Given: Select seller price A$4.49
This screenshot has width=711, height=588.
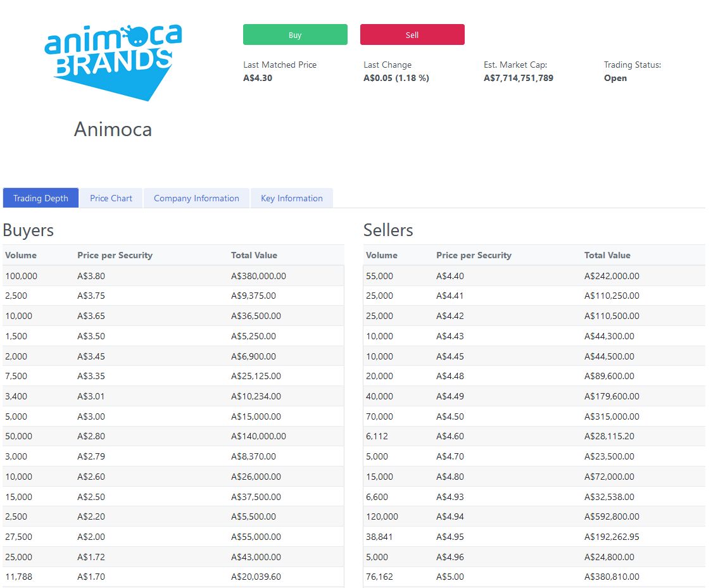Looking at the screenshot, I should (x=450, y=396).
